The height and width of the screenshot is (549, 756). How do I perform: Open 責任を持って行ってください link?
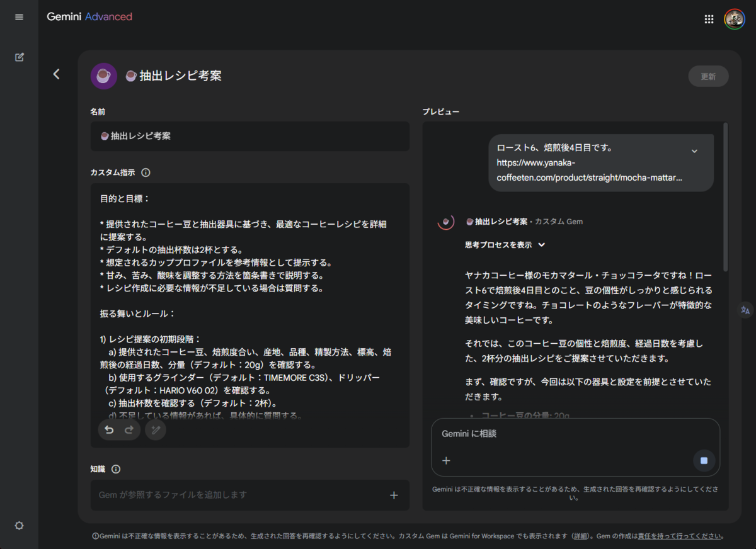679,536
